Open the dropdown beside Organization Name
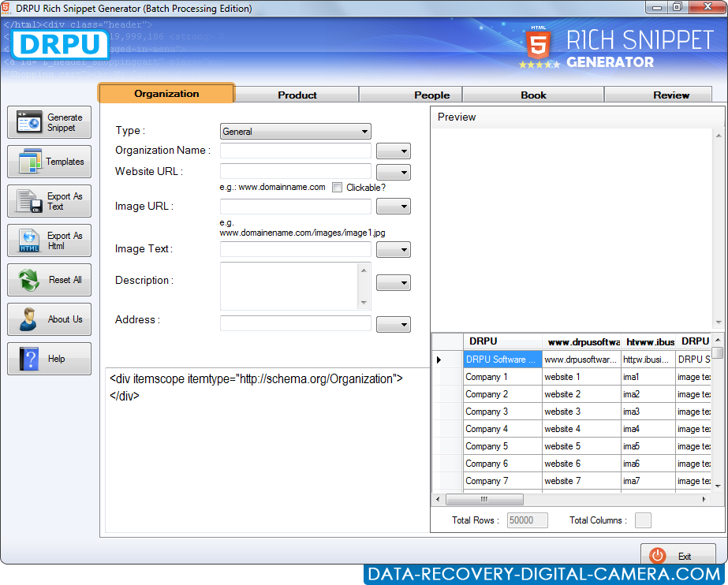This screenshot has width=728, height=585. [394, 151]
